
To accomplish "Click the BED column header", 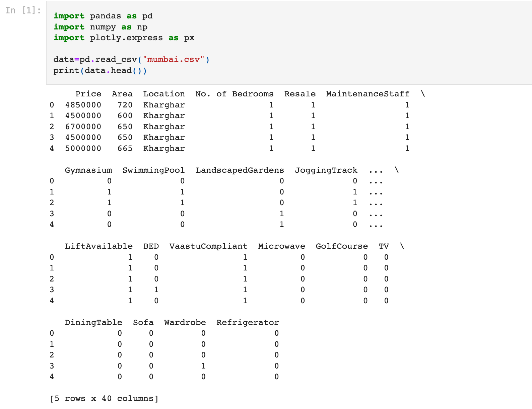I will [151, 246].
